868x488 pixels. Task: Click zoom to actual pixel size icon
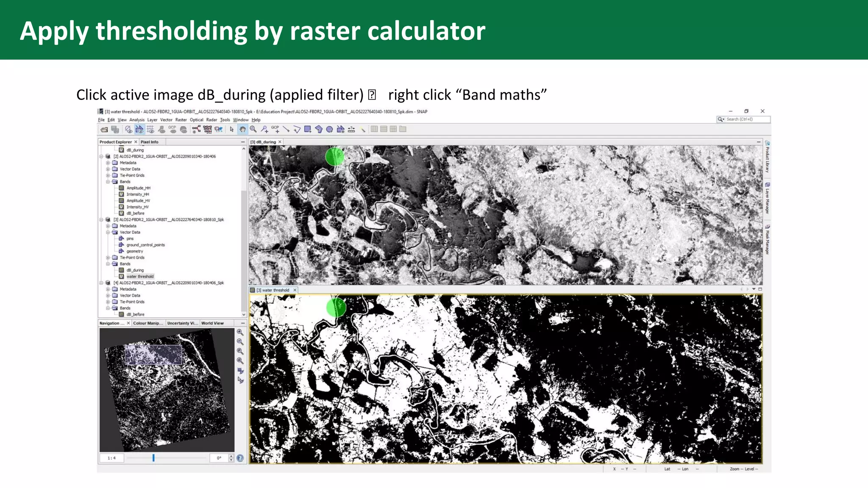coord(240,352)
